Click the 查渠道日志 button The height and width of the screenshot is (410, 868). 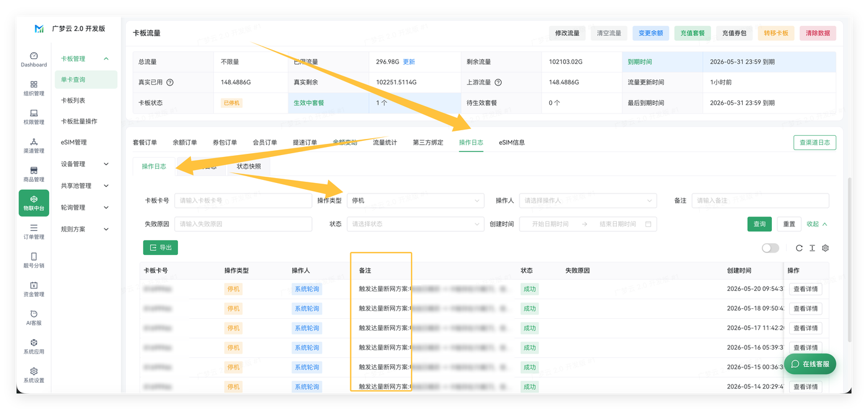coord(815,143)
